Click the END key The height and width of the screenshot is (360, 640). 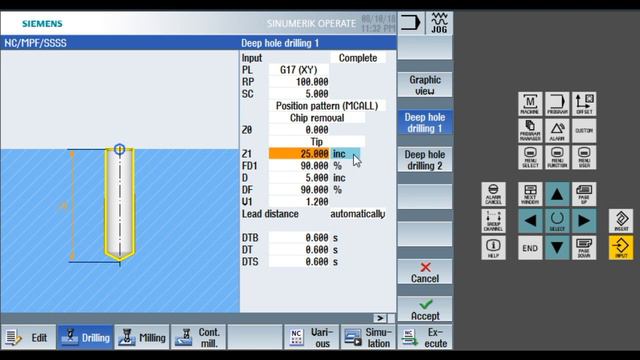530,248
